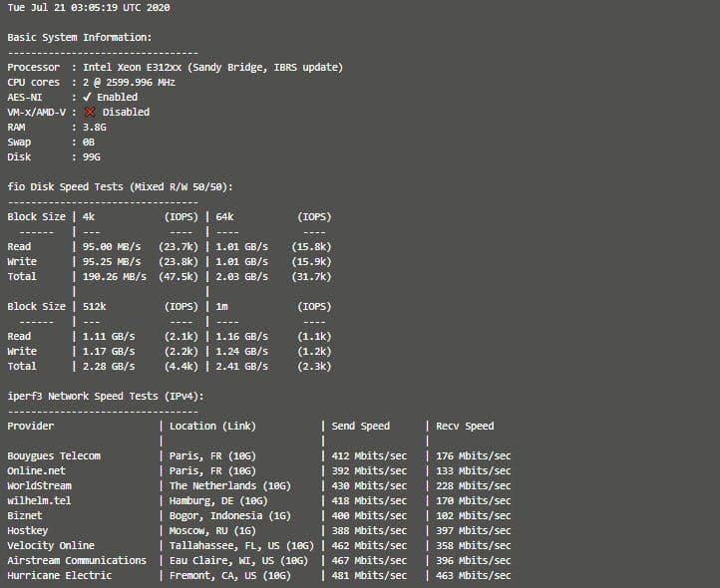Click the provider 'wilhelm.tel'
Screen dimensions: 720x588
(40, 500)
